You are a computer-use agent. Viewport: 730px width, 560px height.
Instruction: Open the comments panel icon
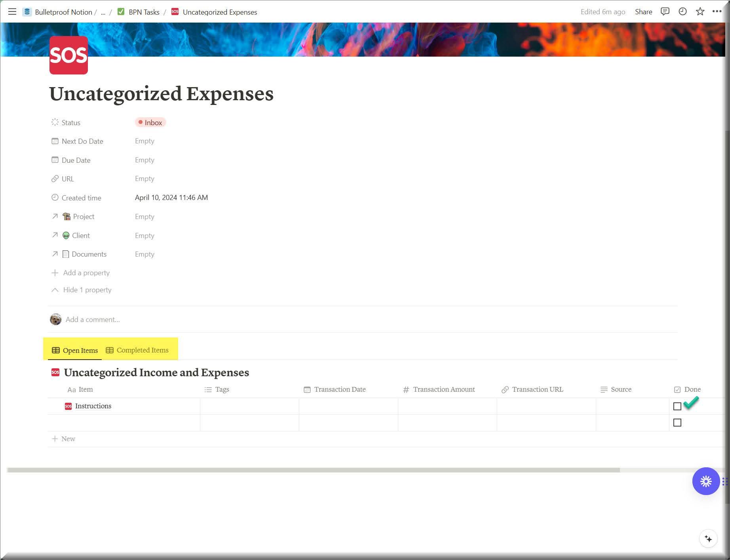click(665, 11)
